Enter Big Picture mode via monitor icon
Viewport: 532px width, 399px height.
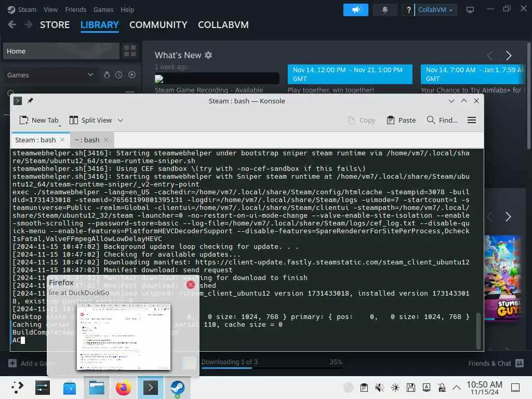tap(470, 10)
